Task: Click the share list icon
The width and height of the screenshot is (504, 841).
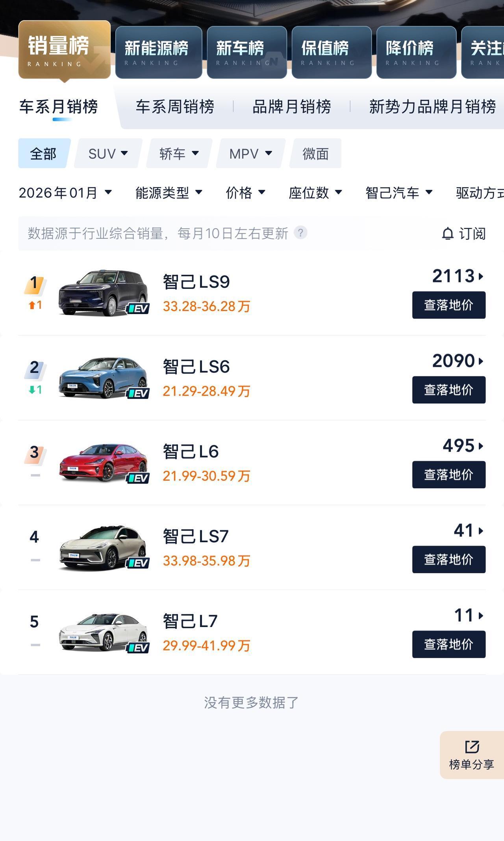Action: 472,747
